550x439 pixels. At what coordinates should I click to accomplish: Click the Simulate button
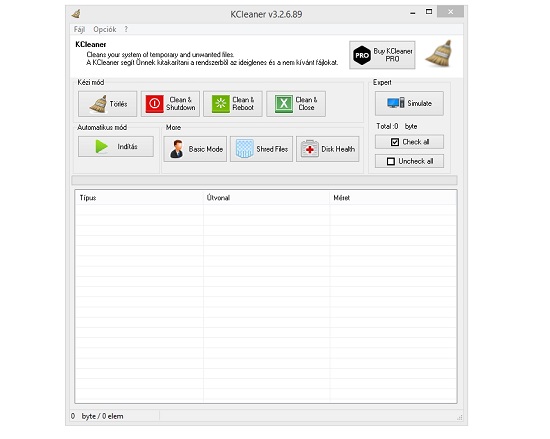tap(409, 103)
